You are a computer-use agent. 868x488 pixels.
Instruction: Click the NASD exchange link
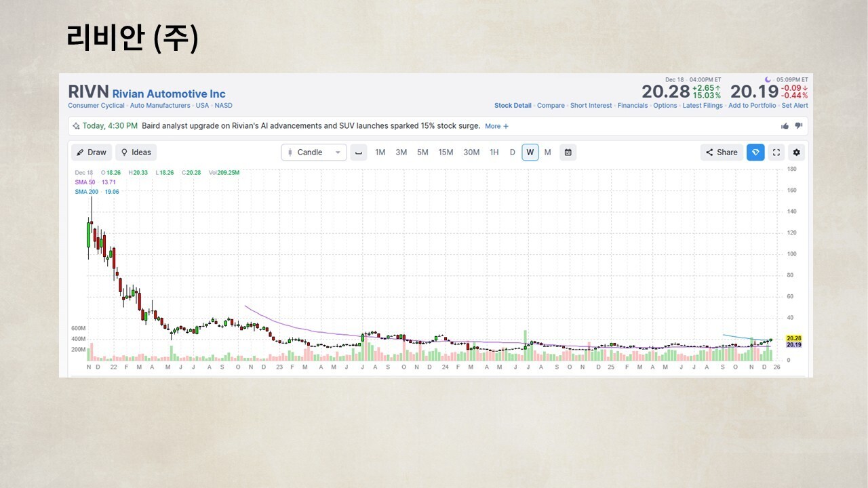point(224,106)
